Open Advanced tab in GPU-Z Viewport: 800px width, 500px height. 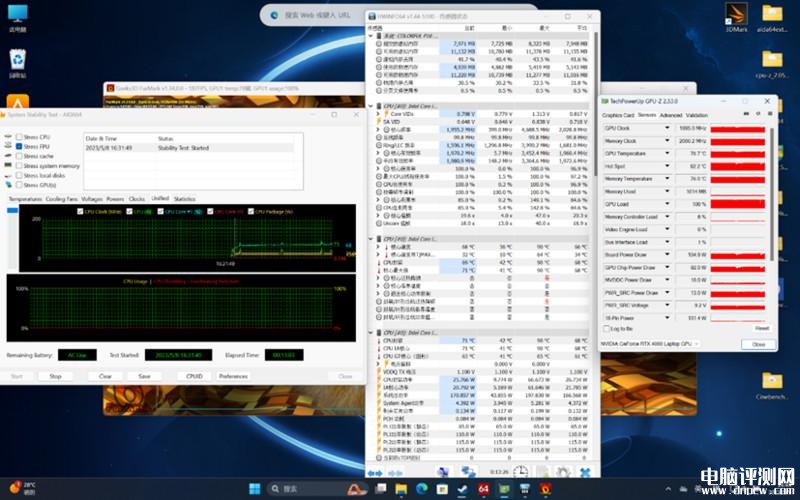(x=671, y=115)
